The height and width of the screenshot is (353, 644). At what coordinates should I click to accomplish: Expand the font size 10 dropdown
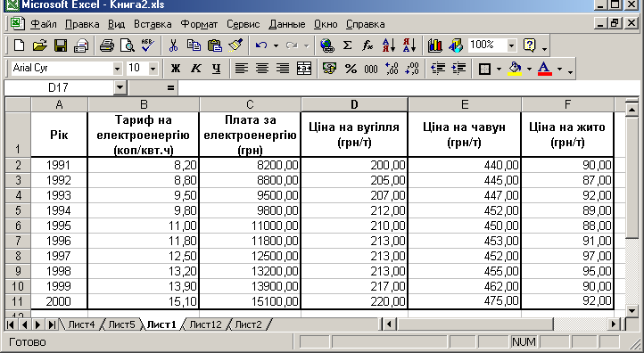pos(153,69)
